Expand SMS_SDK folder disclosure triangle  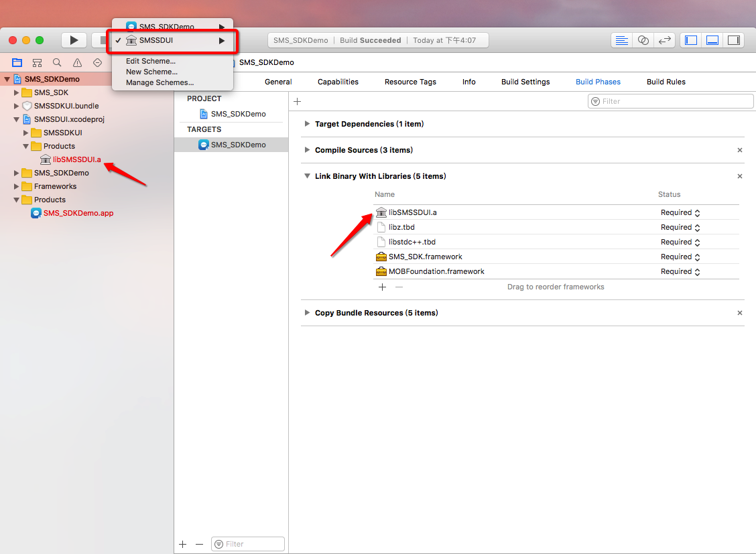click(x=16, y=92)
